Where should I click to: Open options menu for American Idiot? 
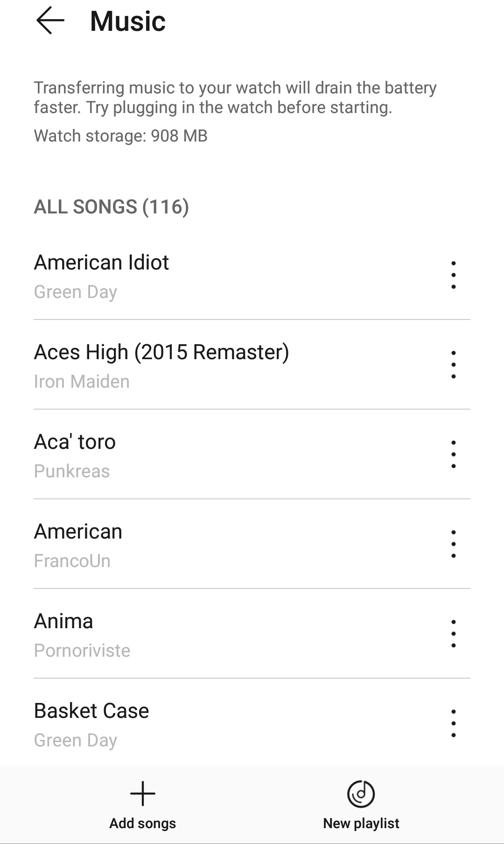pos(453,275)
